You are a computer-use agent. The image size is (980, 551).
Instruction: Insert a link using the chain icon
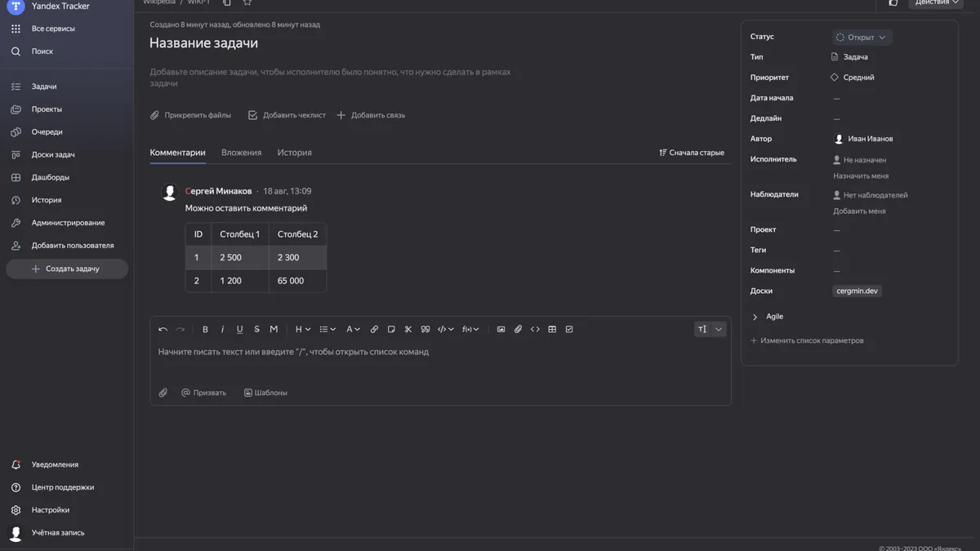[374, 329]
